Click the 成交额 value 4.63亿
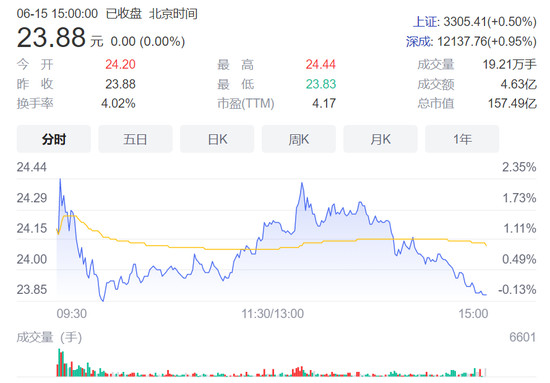 [x=518, y=84]
